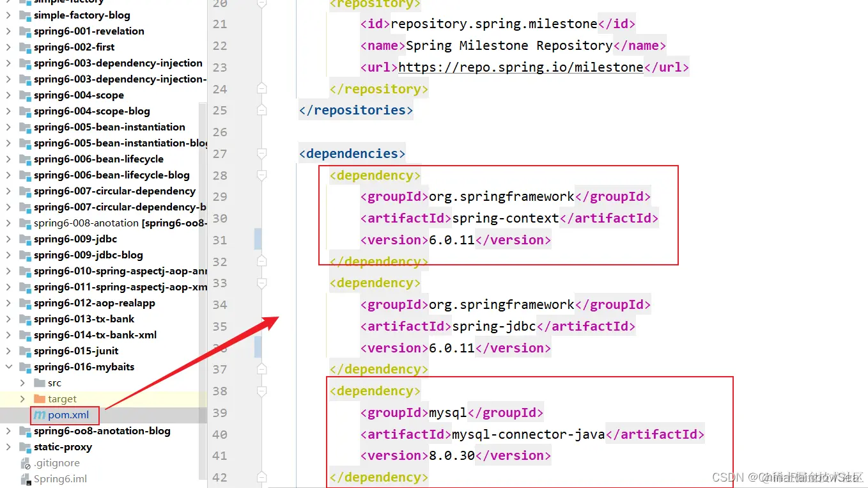The image size is (868, 488).
Task: Click the spring6-001-revelation module folder icon
Action: (x=25, y=31)
